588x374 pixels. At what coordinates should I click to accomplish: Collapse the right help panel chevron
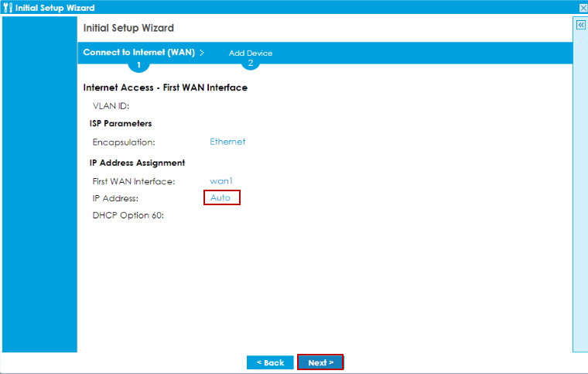581,25
